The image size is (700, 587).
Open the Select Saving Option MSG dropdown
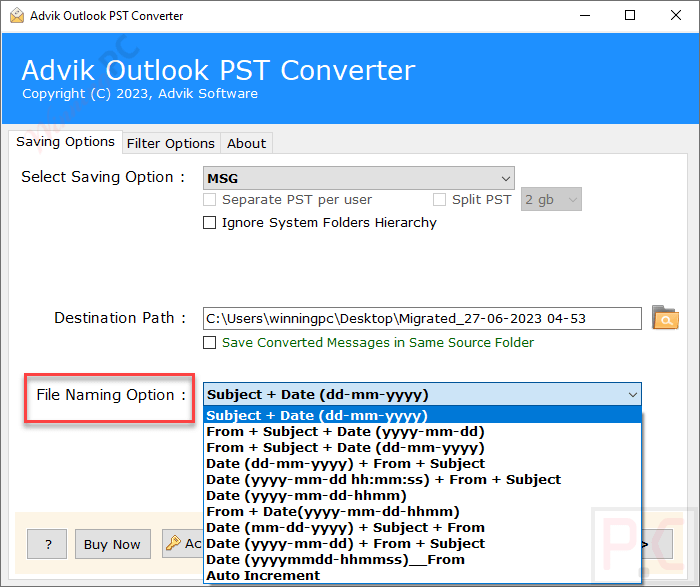point(358,178)
